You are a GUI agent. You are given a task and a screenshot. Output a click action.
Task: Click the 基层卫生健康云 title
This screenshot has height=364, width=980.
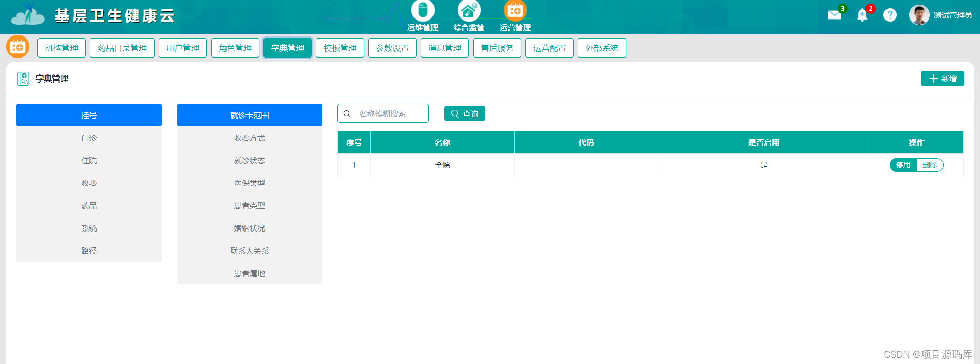pyautogui.click(x=115, y=16)
